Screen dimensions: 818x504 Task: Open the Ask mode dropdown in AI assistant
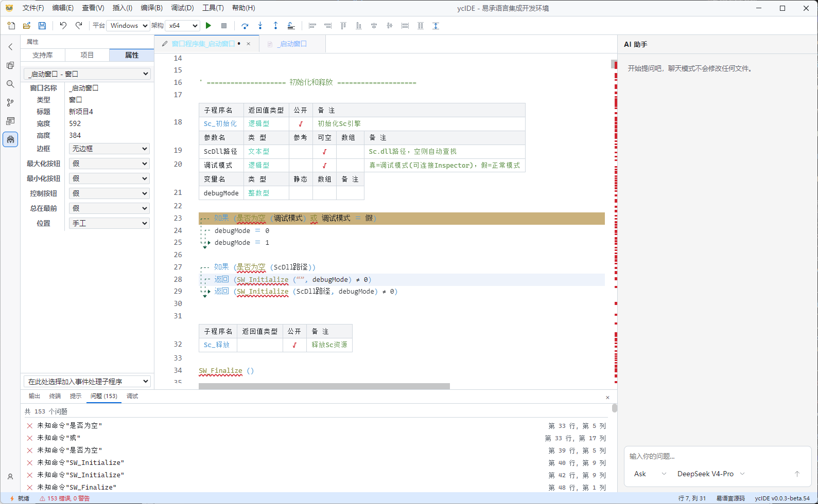[650, 474]
